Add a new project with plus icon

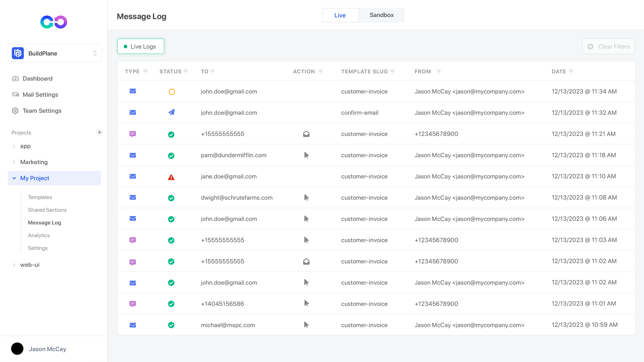coord(99,132)
